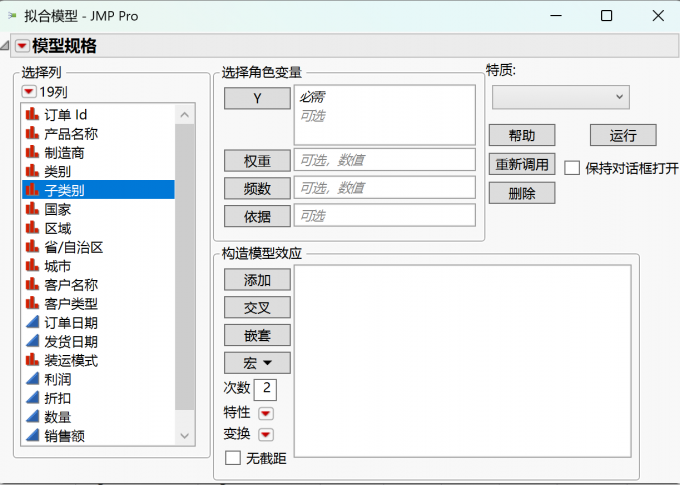This screenshot has width=680, height=485.
Task: Click the nominal icon beside 区域
Action: [32, 227]
